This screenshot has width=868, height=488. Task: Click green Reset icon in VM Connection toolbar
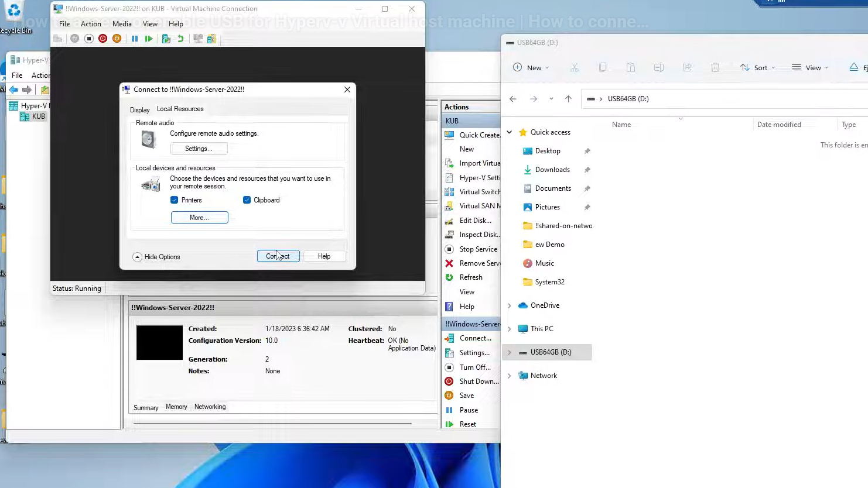pos(149,39)
